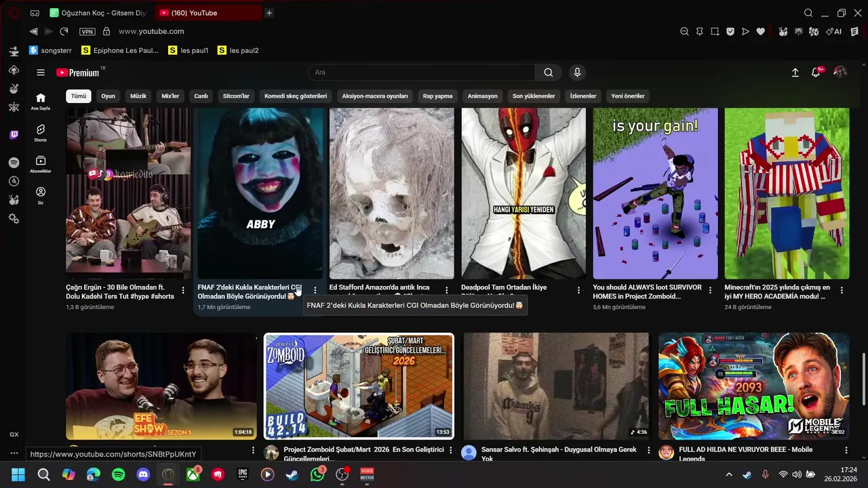Open options for FULL AD HILDA video
The image size is (868, 488).
pyautogui.click(x=846, y=450)
